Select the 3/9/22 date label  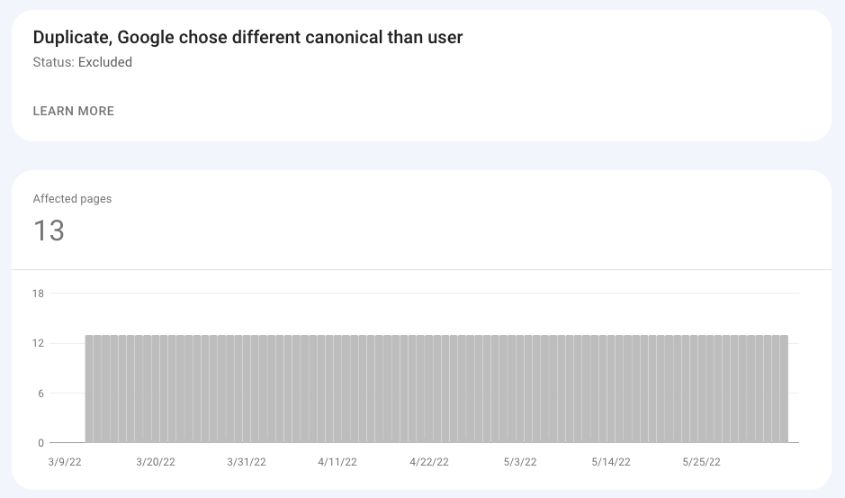click(x=65, y=462)
